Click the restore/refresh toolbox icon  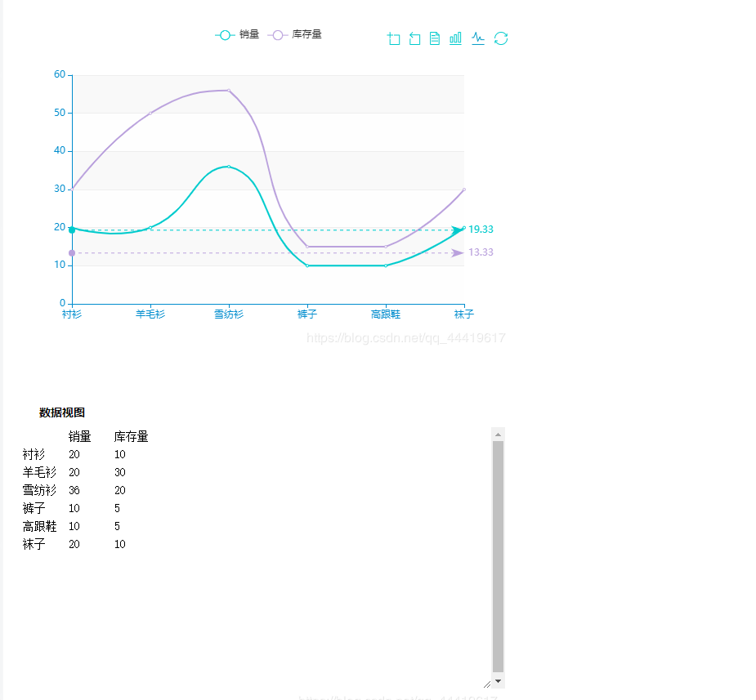pos(500,38)
